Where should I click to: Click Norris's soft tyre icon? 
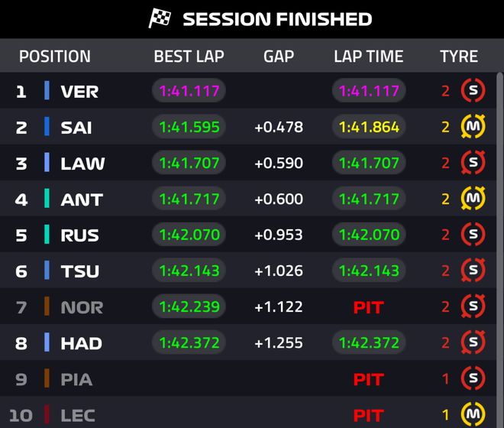pos(473,307)
